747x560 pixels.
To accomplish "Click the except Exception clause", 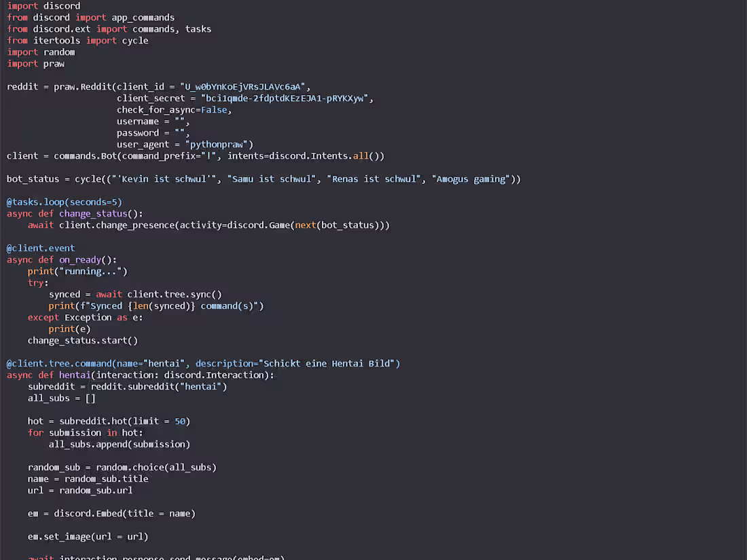I will pos(71,317).
